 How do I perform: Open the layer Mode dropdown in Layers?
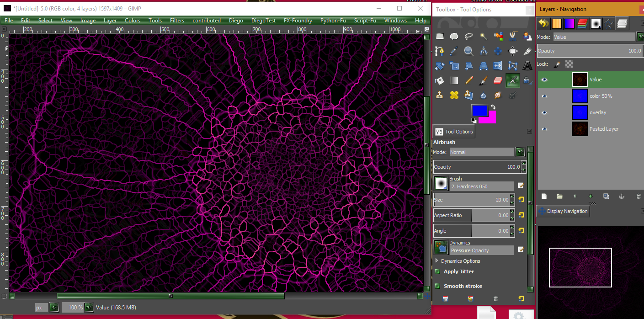click(640, 37)
